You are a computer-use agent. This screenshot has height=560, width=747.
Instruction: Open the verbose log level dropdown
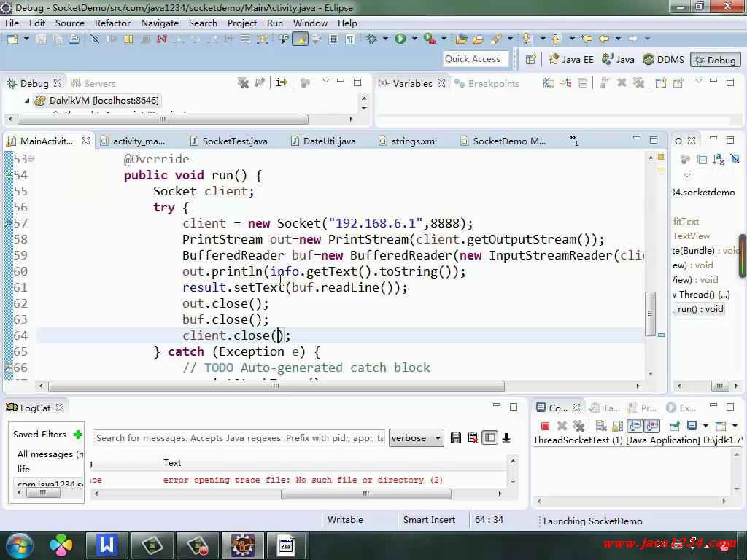417,438
